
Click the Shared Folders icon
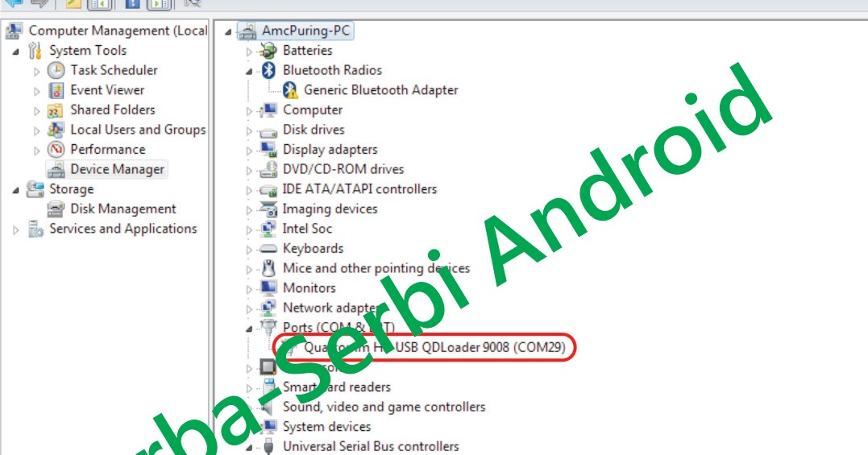[56, 110]
